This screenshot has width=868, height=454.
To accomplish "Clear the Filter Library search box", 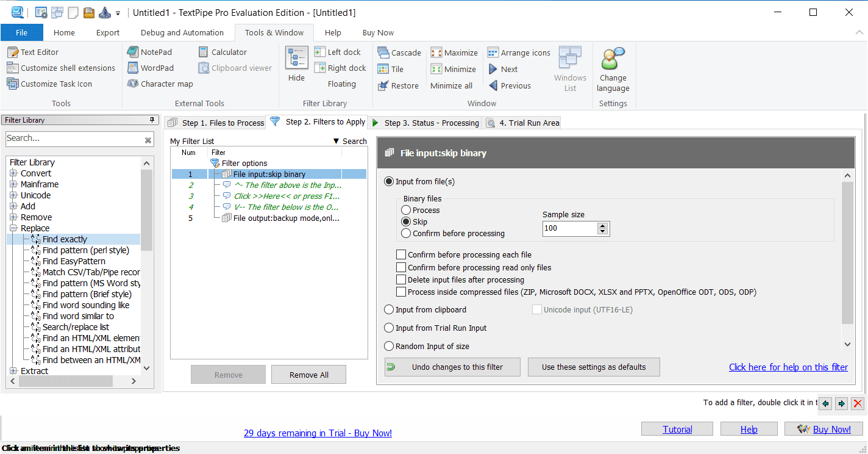I will pos(148,140).
